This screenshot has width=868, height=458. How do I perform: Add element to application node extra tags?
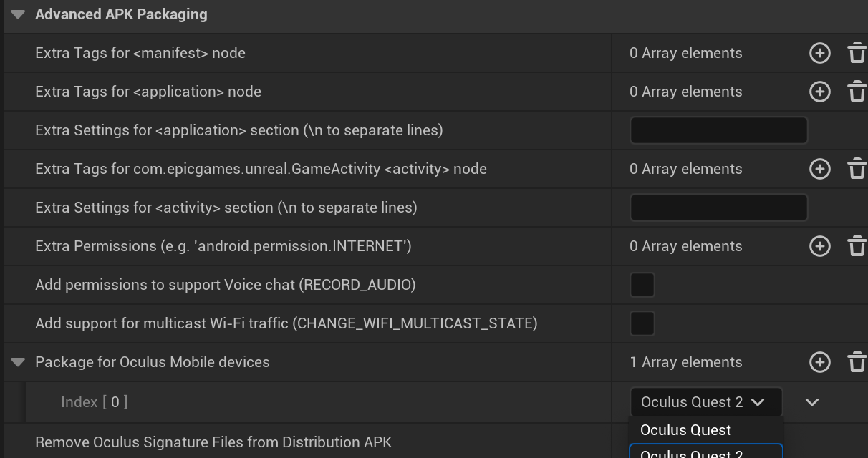819,92
